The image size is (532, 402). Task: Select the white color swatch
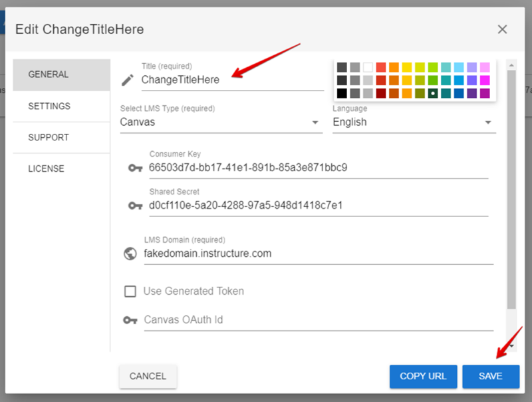pos(368,67)
